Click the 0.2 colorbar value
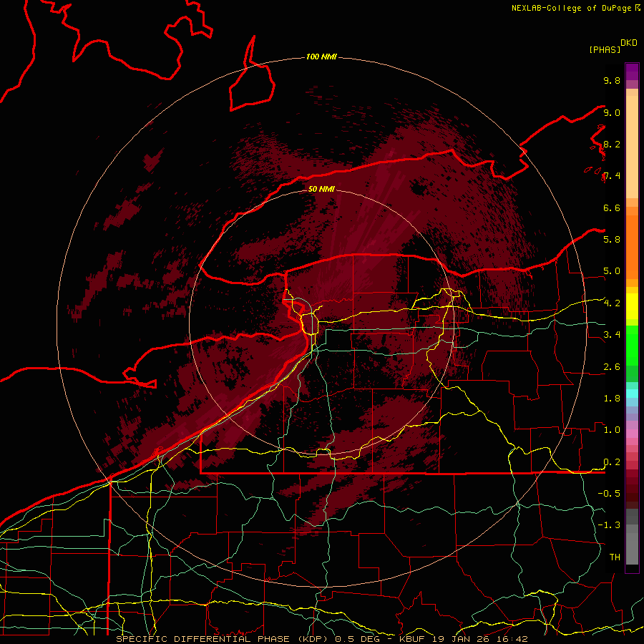644x644 pixels. pyautogui.click(x=612, y=462)
